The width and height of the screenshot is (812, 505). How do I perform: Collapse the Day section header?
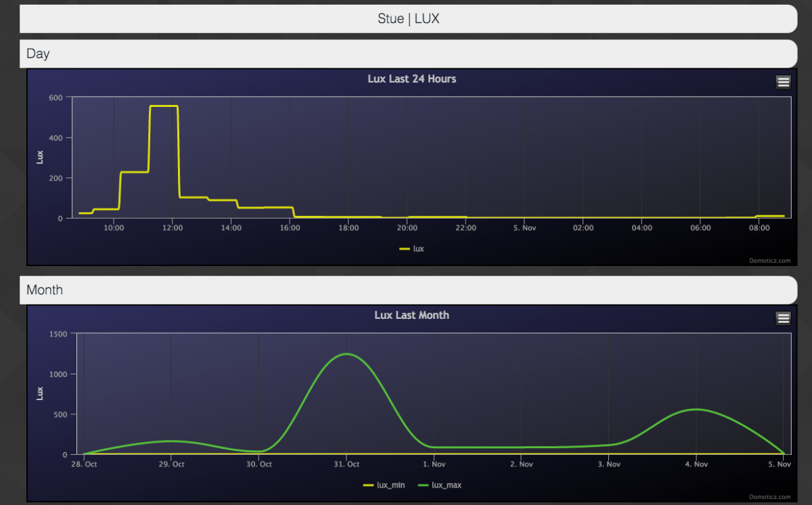(x=408, y=53)
